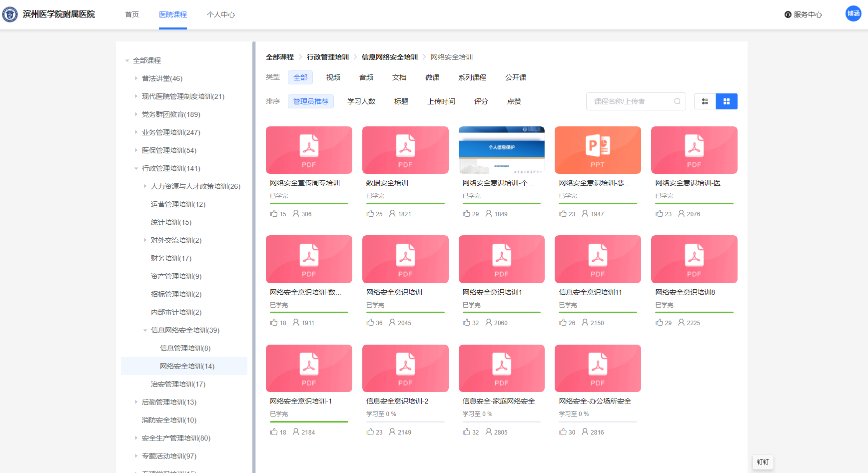The image size is (868, 473).
Task: Click learner count icon showing 2225
Action: [x=682, y=323]
